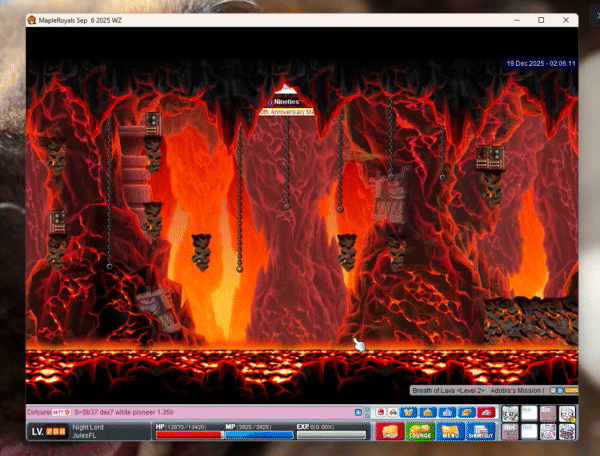Image resolution: width=600 pixels, height=456 pixels.
Task: Click the grey minimap toggle button
Action: pyautogui.click(x=553, y=391)
